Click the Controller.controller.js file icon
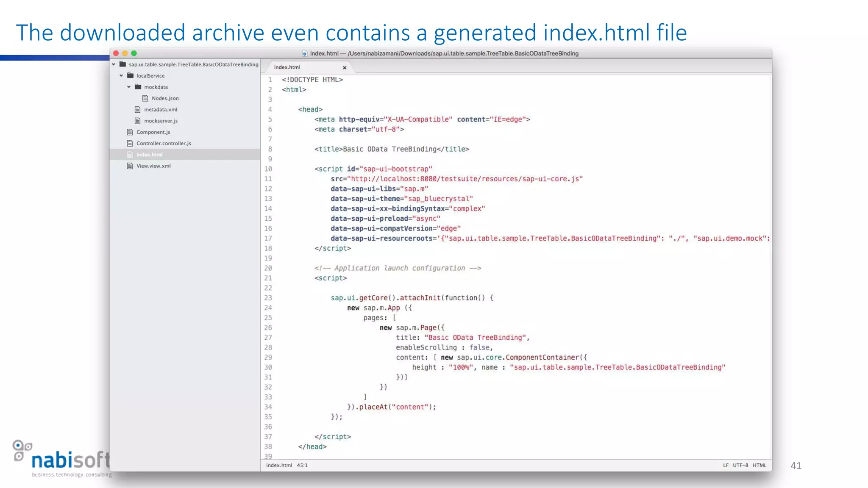868x488 pixels. click(130, 143)
